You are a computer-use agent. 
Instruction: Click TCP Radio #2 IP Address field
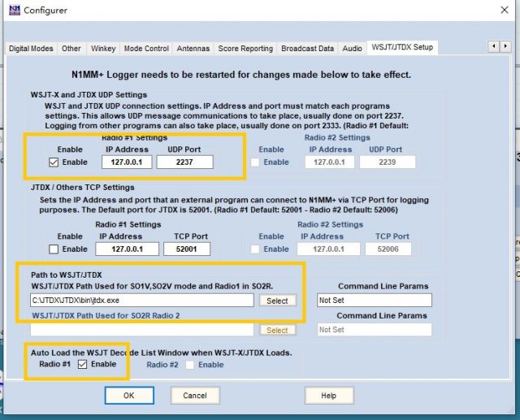point(328,249)
